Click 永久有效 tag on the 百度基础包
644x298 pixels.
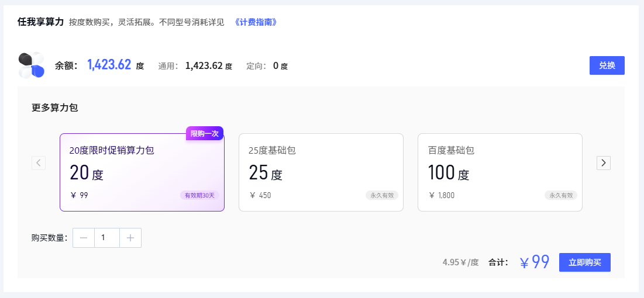560,195
